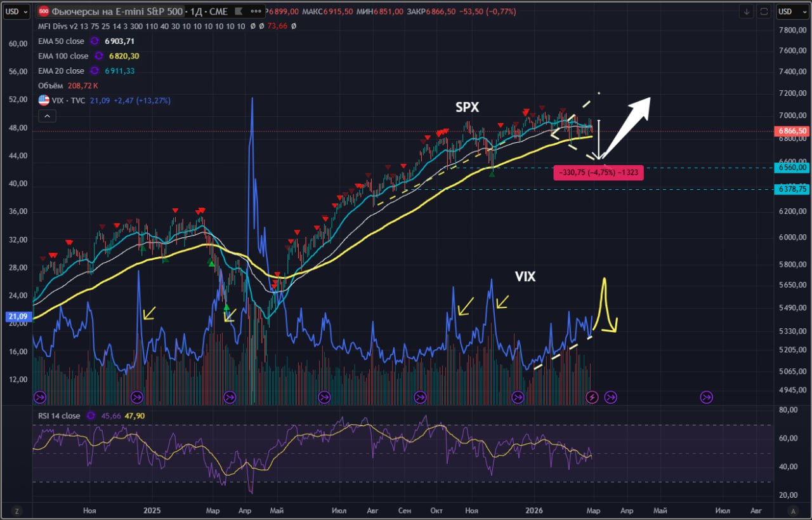
Task: Toggle auto scale with the A button
Action: coord(793,510)
